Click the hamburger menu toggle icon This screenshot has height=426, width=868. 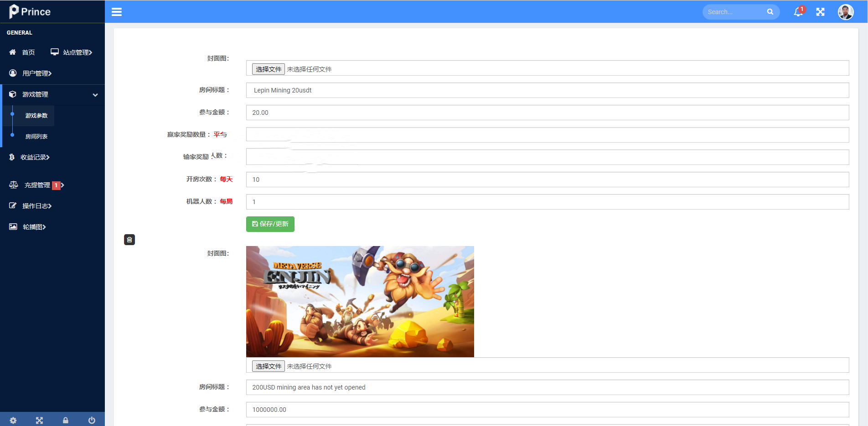[117, 12]
